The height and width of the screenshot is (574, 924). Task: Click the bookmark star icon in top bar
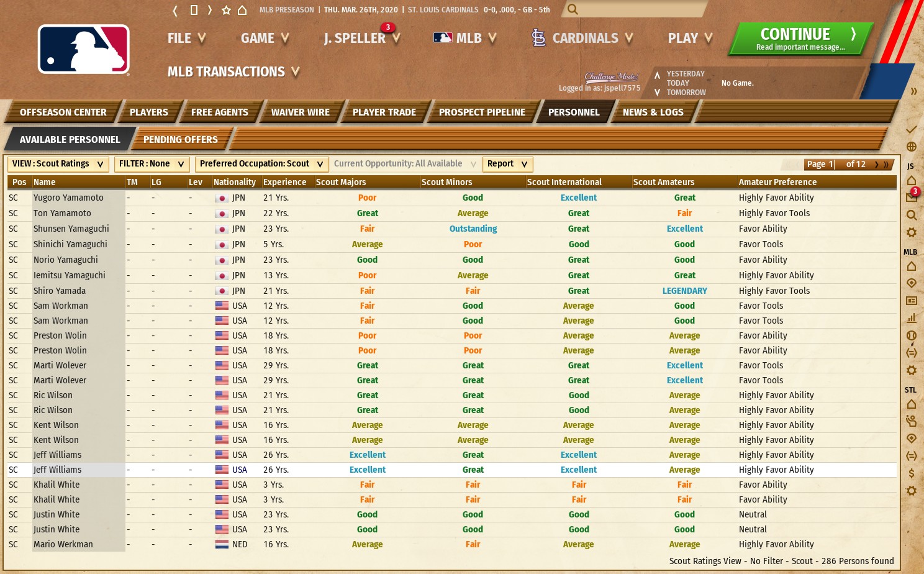click(x=226, y=10)
